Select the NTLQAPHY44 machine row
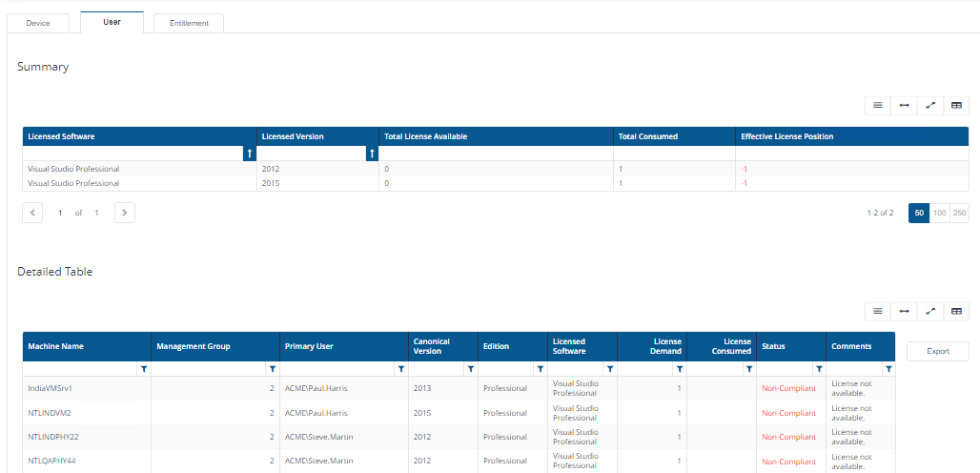The image size is (980, 473). 459,462
